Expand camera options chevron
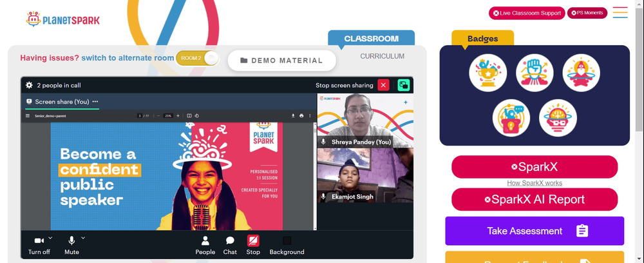The width and height of the screenshot is (644, 263). (50, 237)
